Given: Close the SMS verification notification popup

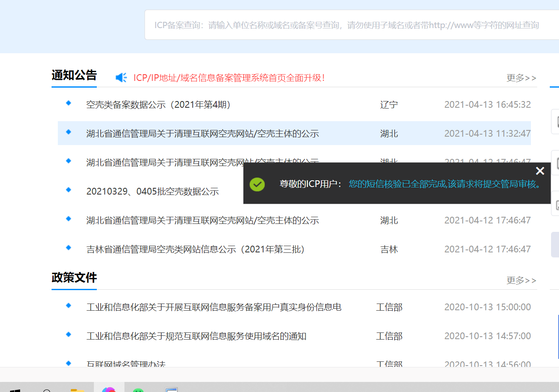Looking at the screenshot, I should pos(540,171).
